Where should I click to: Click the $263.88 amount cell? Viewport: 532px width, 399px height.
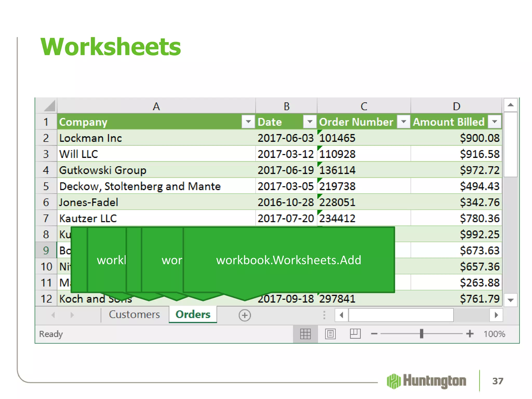456,283
